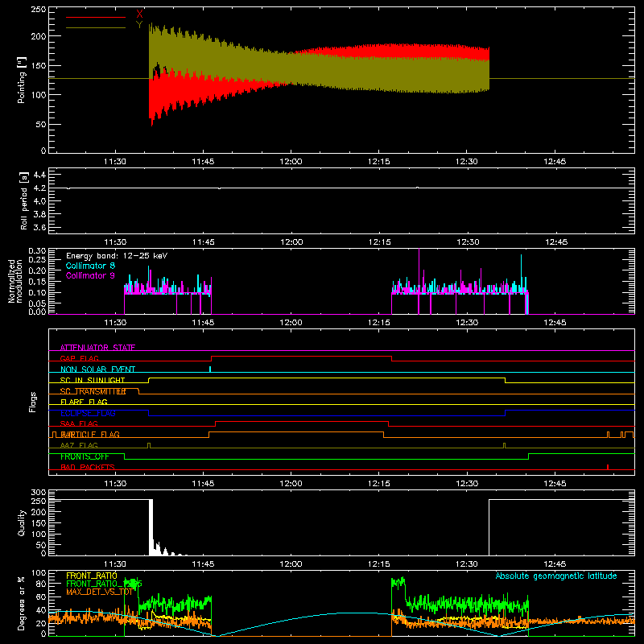Click the 'Energy band: 12-25 keV' label
Viewport: 644px width, 644px height.
(117, 256)
